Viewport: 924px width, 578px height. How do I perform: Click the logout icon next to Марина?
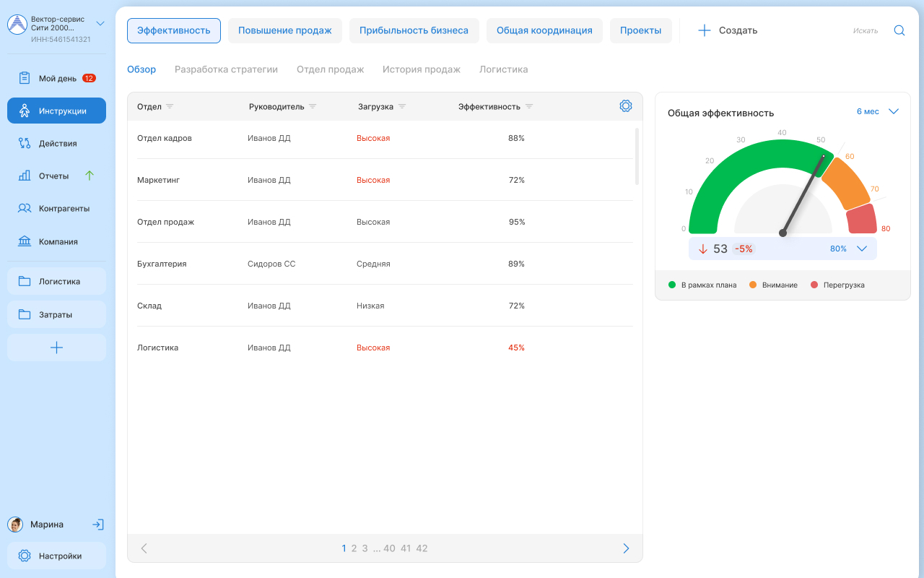point(98,525)
